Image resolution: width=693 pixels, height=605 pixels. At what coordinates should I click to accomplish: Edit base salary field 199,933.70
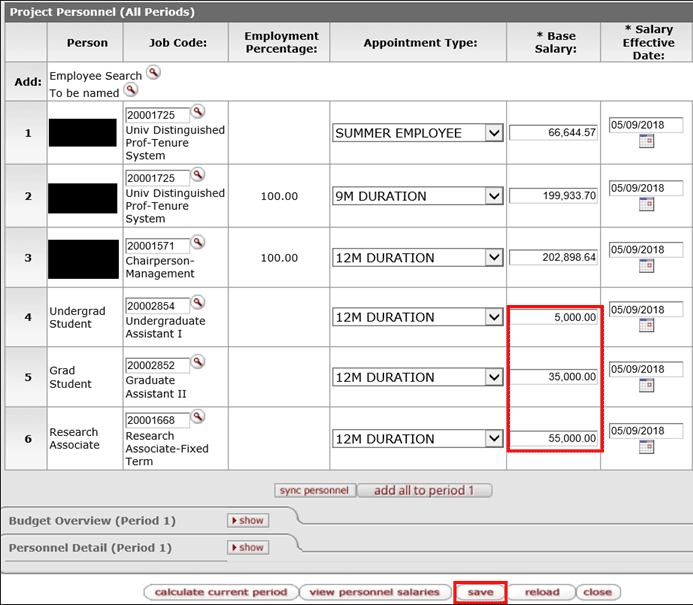point(553,196)
